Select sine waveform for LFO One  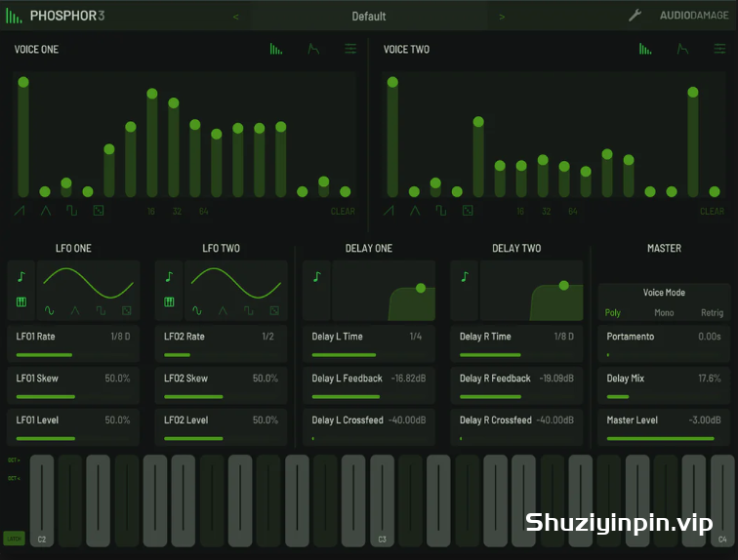click(50, 311)
